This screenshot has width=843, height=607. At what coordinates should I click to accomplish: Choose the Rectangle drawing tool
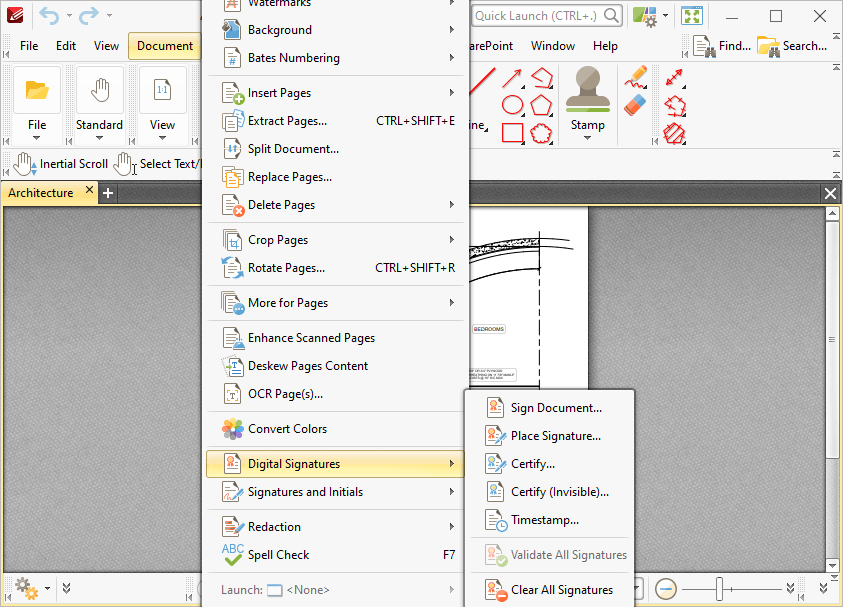(512, 132)
